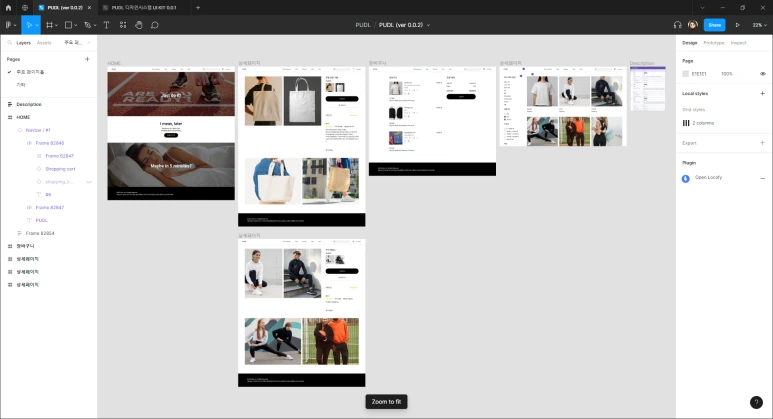Select the Navbar / #1 layer
Screen dimensions: 773x419
point(38,130)
